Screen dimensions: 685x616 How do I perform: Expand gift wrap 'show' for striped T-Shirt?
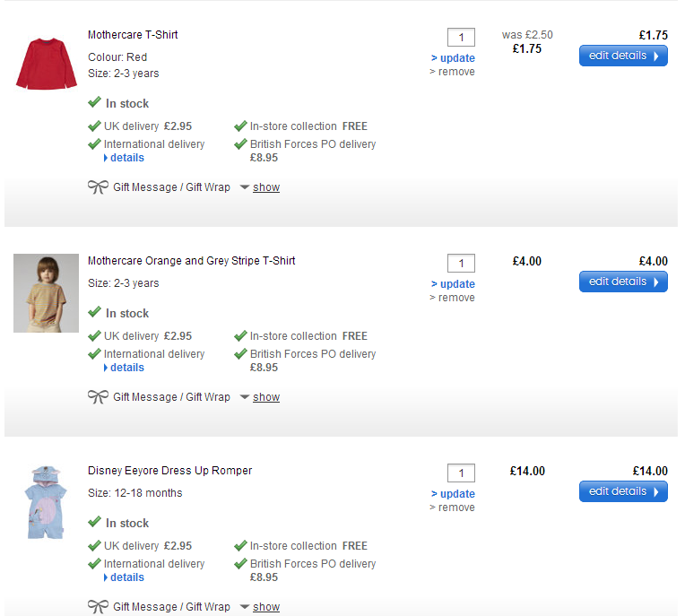coord(265,397)
